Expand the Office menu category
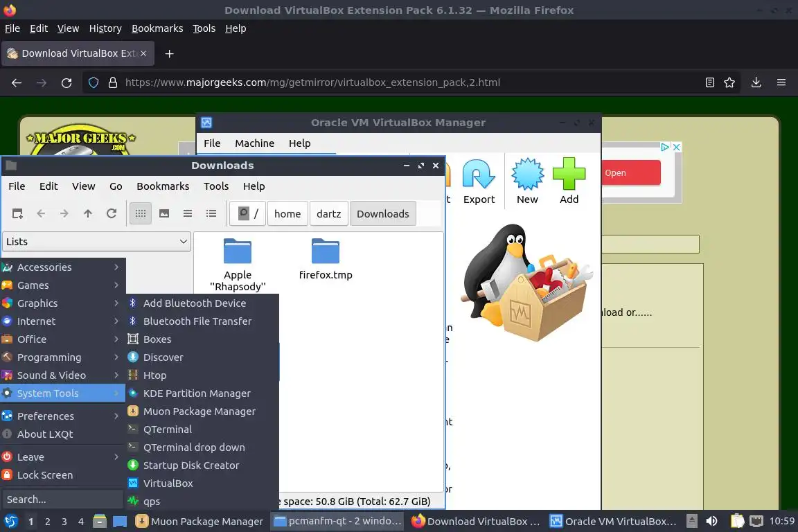Image resolution: width=798 pixels, height=532 pixels. [x=62, y=339]
